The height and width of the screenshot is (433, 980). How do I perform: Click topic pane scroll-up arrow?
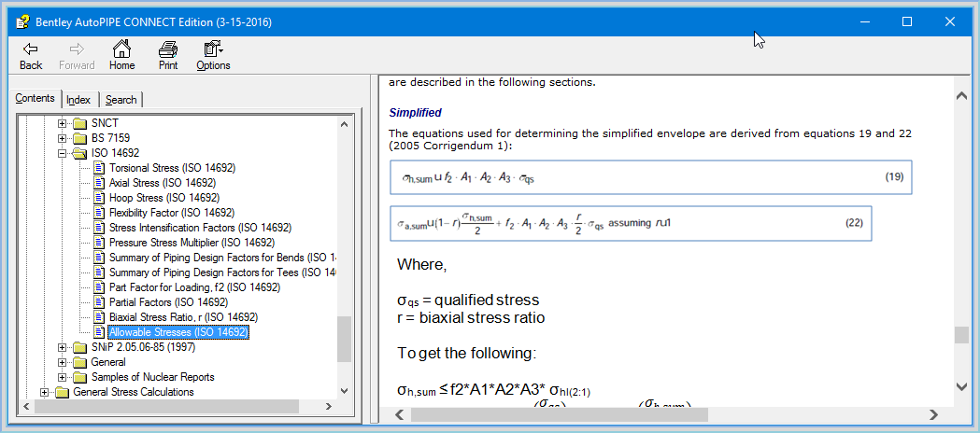[x=961, y=96]
